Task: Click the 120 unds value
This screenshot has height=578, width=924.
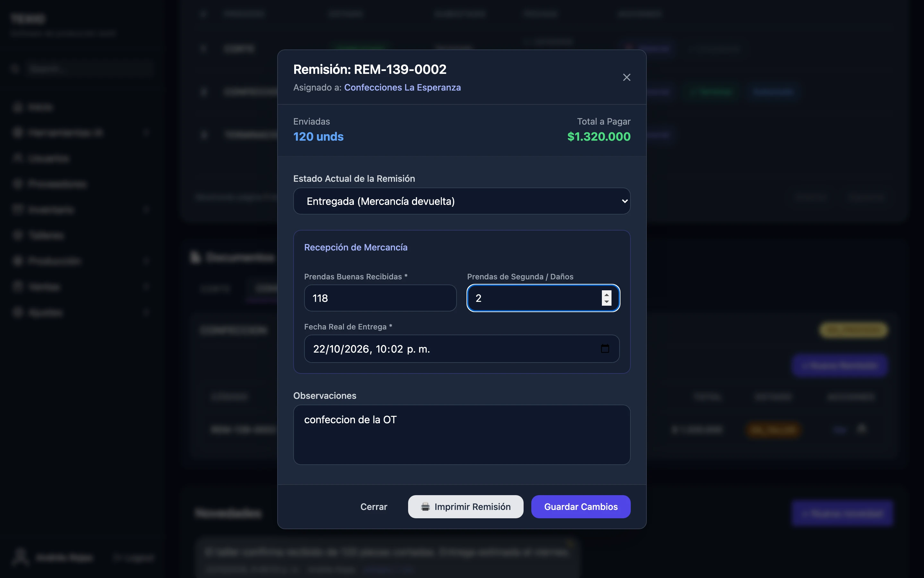Action: coord(319,136)
